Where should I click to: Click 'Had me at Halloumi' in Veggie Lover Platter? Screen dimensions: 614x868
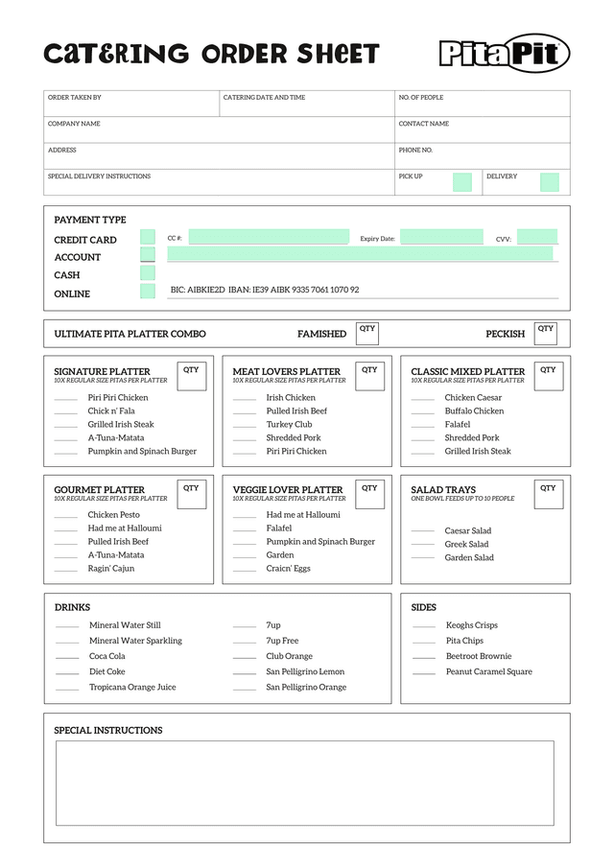[303, 515]
